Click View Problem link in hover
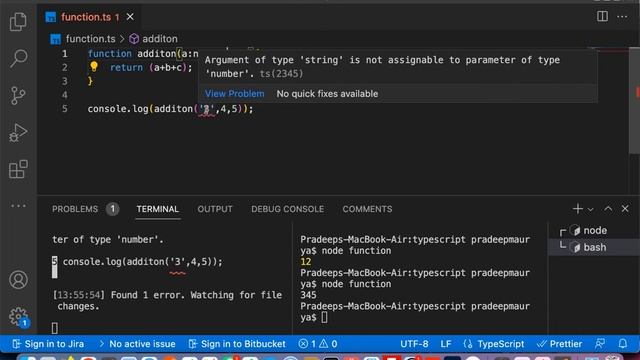This screenshot has width=640, height=360. click(x=234, y=94)
